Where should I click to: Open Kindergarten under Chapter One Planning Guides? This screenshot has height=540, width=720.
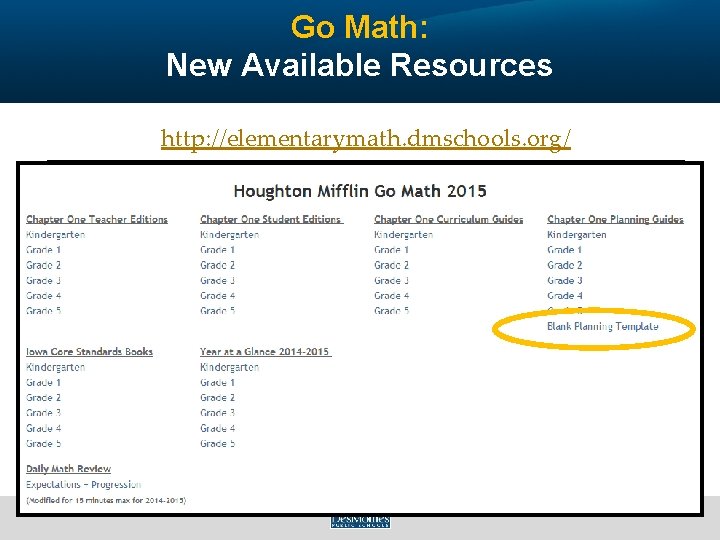tap(577, 235)
